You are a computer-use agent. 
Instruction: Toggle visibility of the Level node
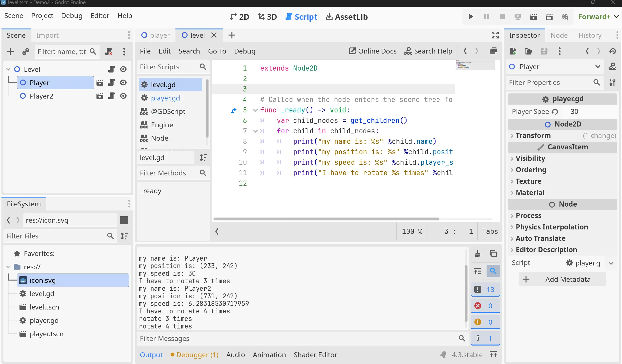[123, 69]
